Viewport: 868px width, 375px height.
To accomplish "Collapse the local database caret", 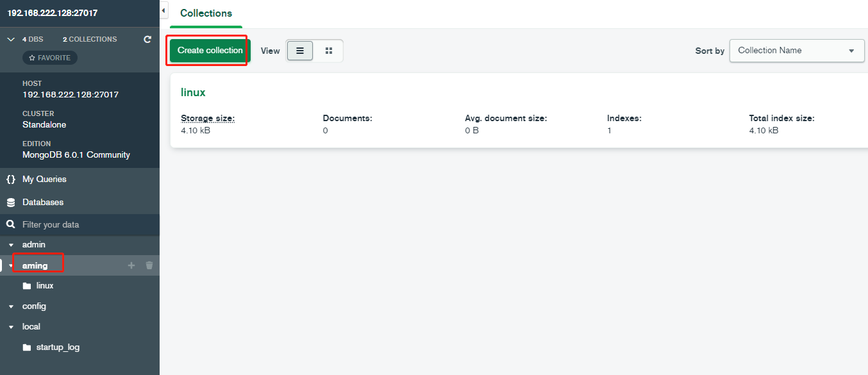I will [x=11, y=327].
